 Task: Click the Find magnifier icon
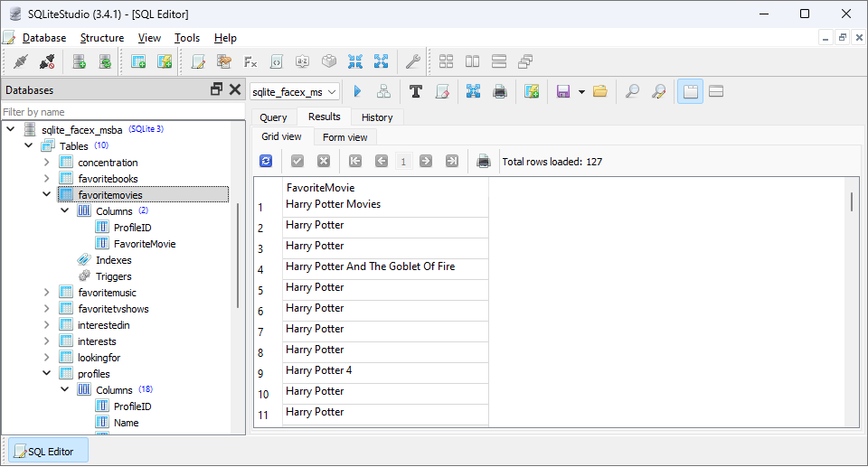(x=632, y=91)
